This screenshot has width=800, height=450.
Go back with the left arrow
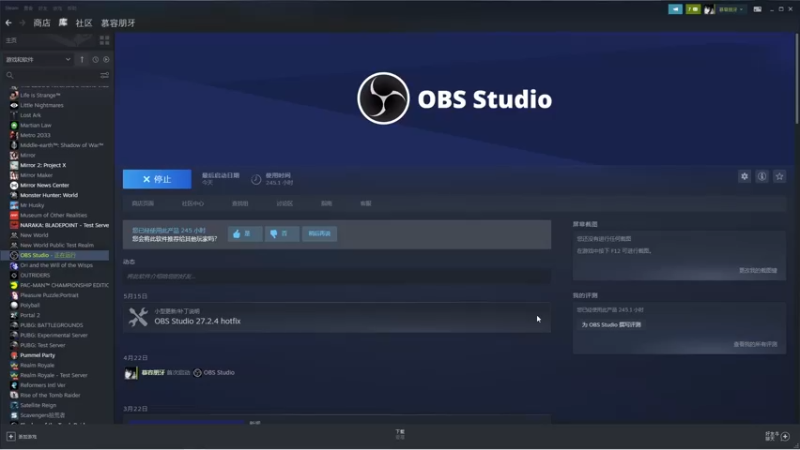pos(8,23)
